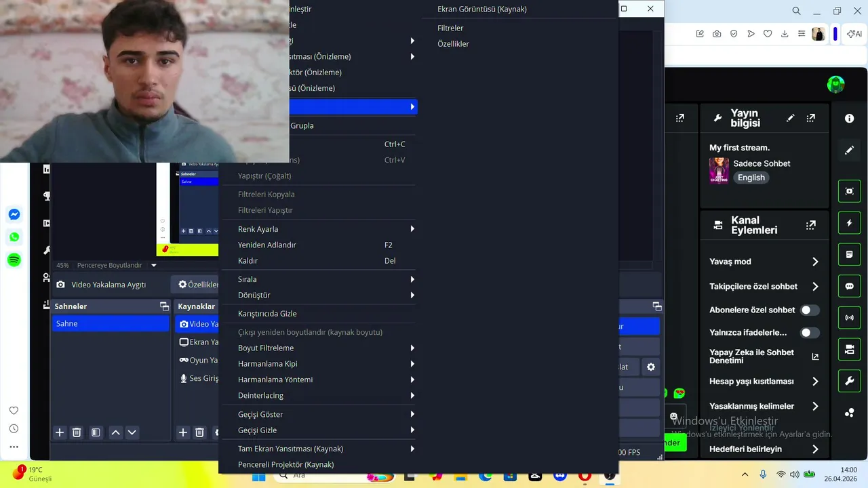Expand Geçişi Göster submenu

point(319,414)
